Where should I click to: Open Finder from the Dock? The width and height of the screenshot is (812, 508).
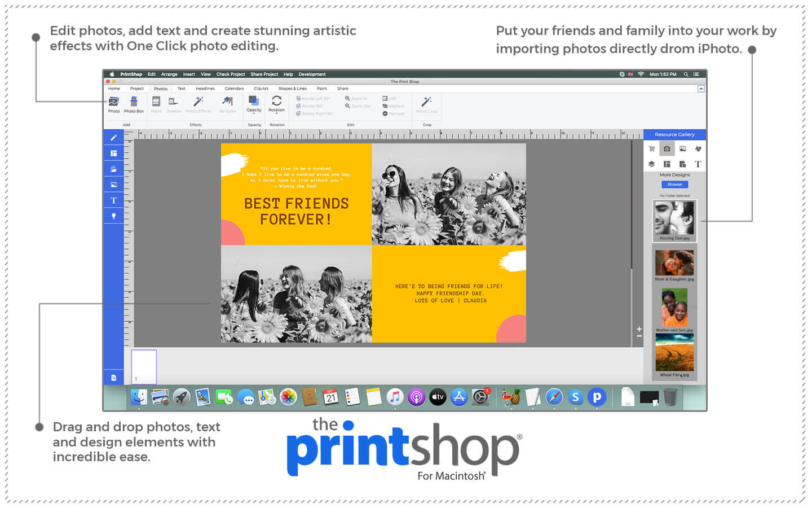point(139,397)
